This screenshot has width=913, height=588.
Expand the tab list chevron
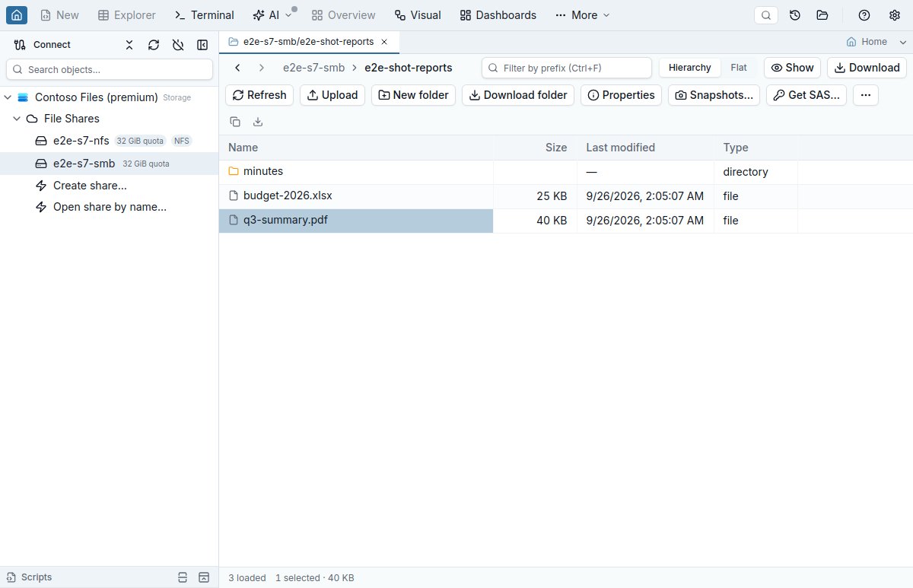pyautogui.click(x=903, y=42)
